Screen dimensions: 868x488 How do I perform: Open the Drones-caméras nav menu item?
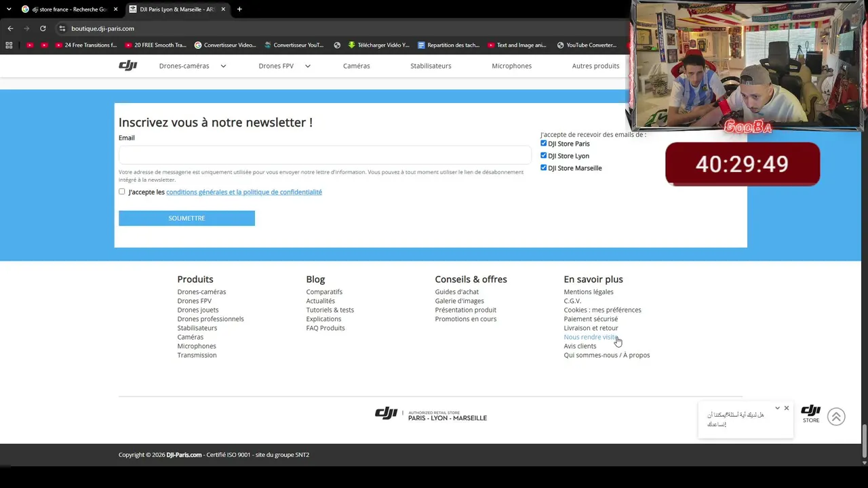(x=184, y=66)
